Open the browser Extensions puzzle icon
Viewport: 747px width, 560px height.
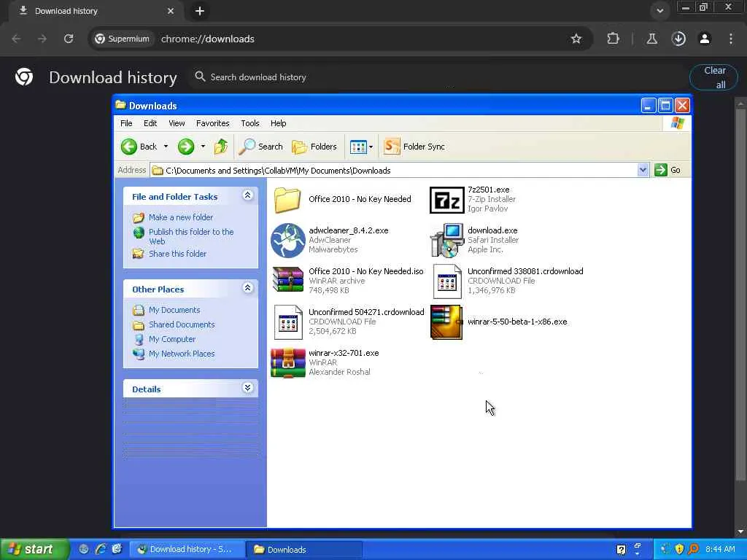(x=613, y=39)
